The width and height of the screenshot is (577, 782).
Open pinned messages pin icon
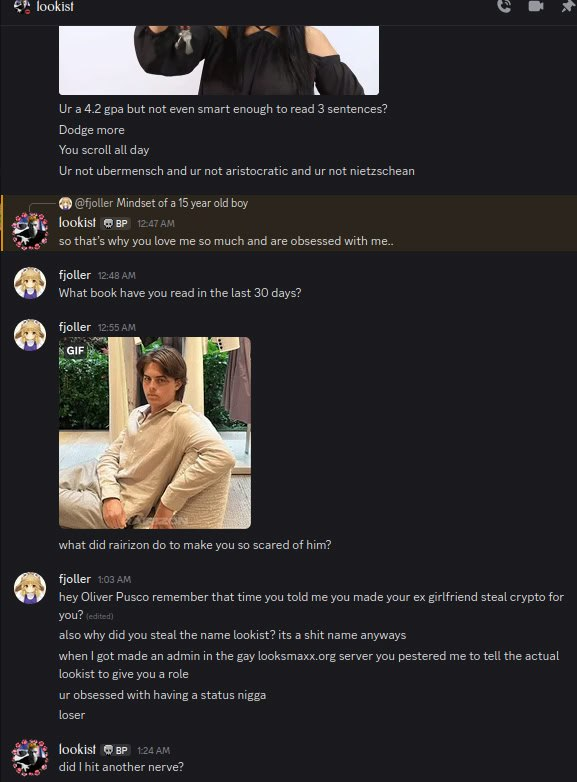click(568, 6)
